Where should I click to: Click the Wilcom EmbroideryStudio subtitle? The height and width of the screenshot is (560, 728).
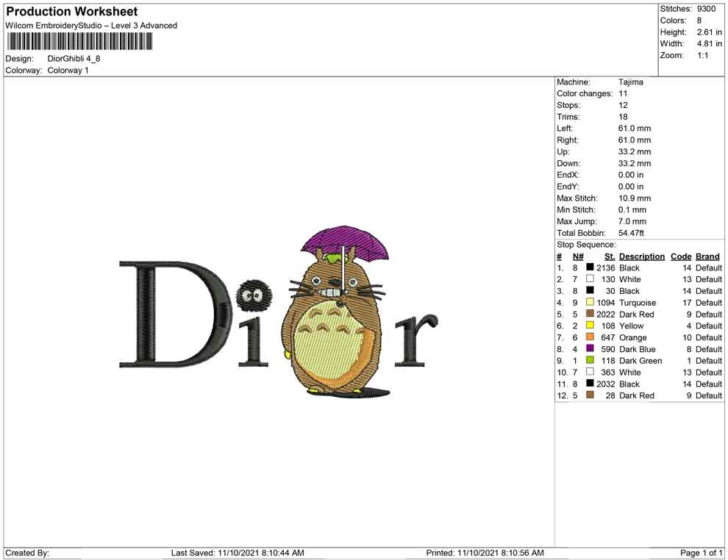pyautogui.click(x=91, y=26)
